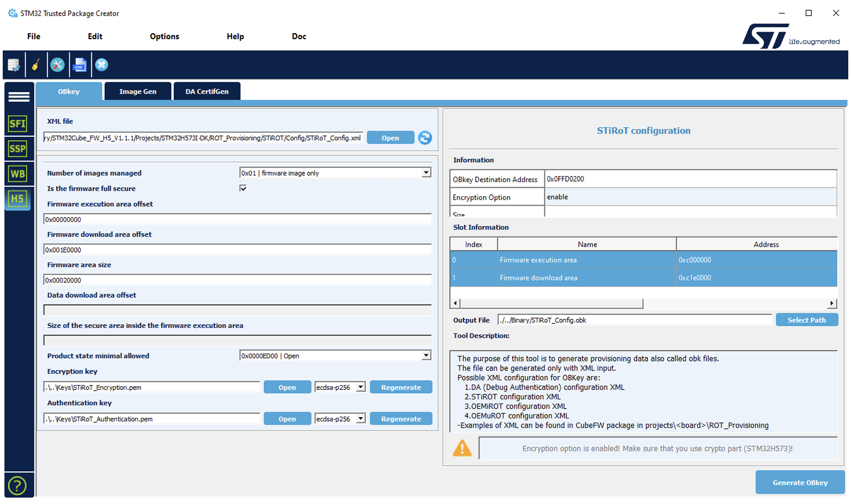Click the encryption option warning message
The width and height of the screenshot is (851, 504).
click(x=658, y=448)
